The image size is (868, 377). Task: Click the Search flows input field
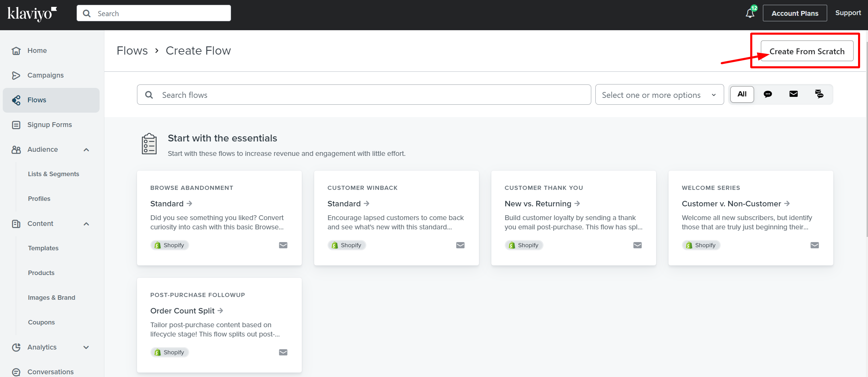(x=364, y=95)
